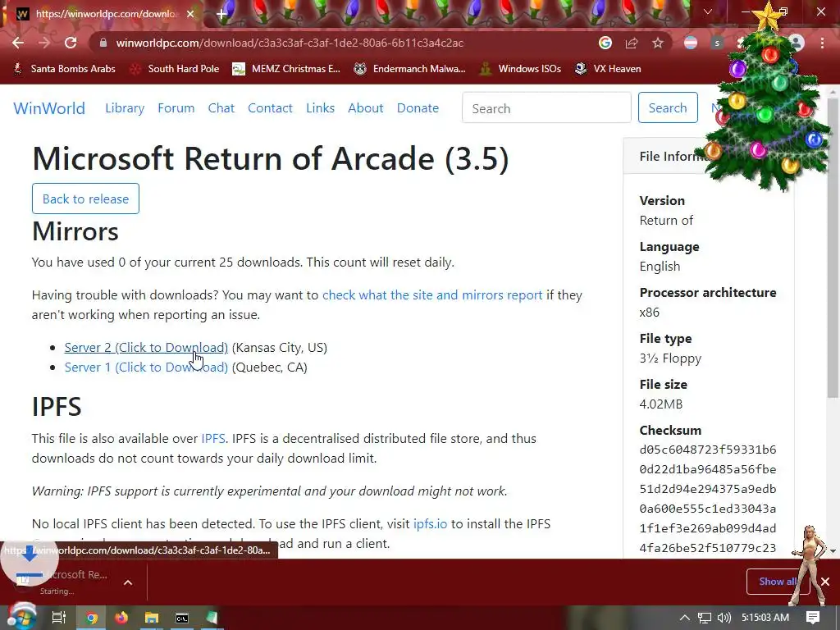Open Task View on taskbar
The width and height of the screenshot is (840, 630).
[x=59, y=618]
